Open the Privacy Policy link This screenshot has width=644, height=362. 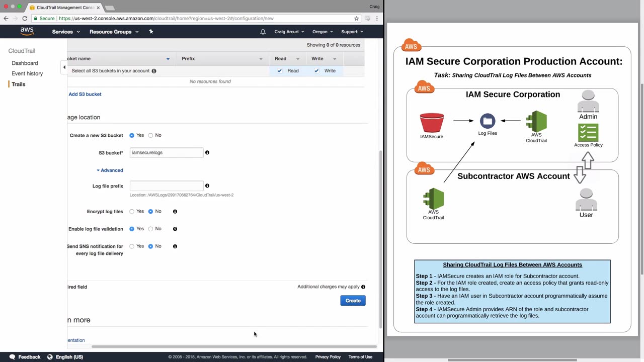[x=328, y=357]
